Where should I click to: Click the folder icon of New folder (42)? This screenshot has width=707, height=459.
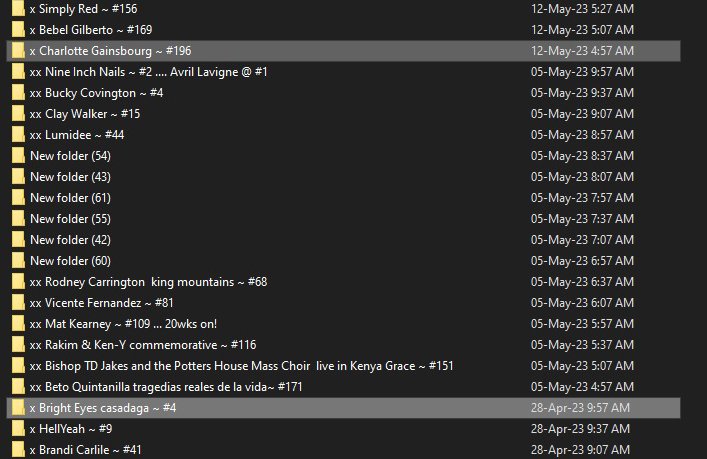18,240
